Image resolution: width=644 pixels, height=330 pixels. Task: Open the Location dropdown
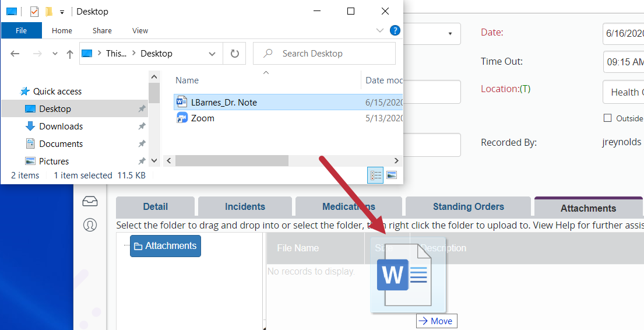point(623,92)
